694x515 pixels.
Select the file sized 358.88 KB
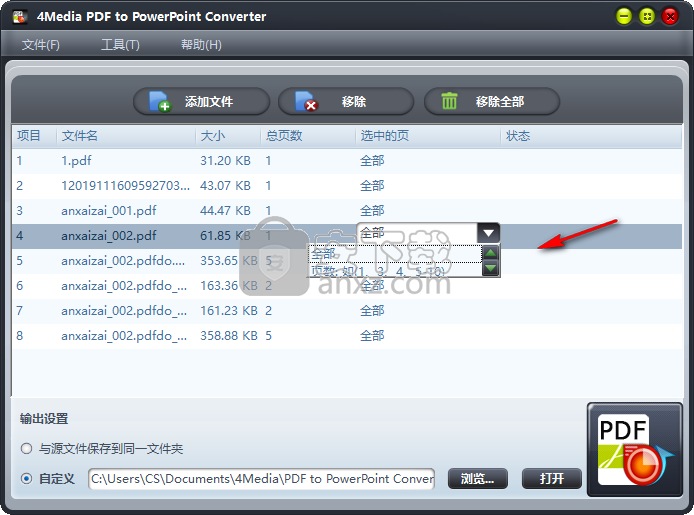coord(347,336)
